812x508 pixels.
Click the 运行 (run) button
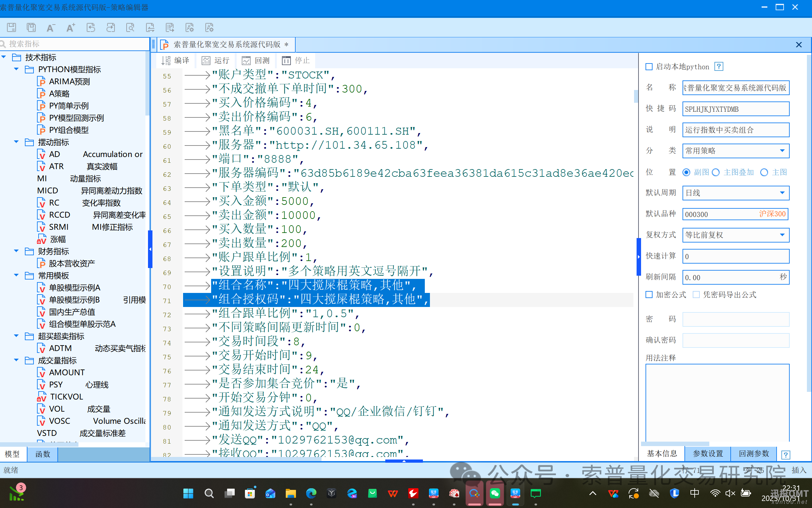(216, 61)
